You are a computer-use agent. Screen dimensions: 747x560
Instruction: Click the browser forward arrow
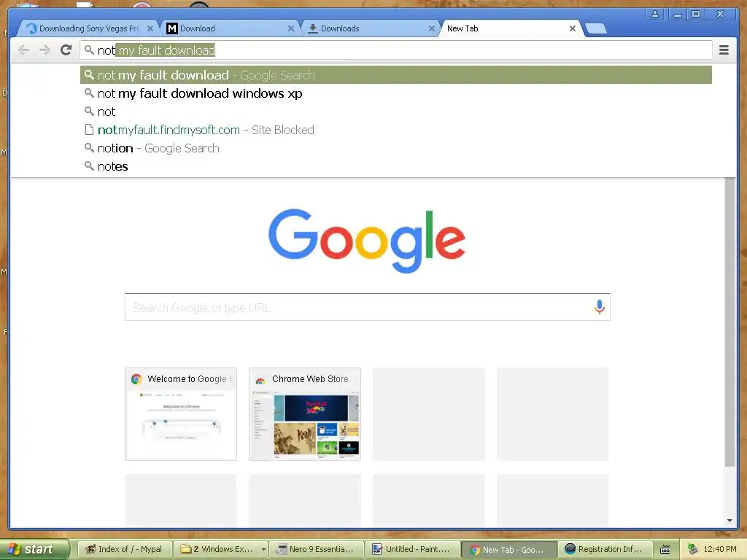click(44, 50)
